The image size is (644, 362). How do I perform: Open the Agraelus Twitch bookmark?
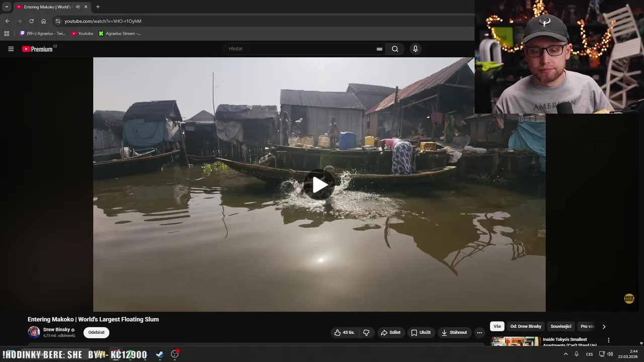[x=42, y=34]
